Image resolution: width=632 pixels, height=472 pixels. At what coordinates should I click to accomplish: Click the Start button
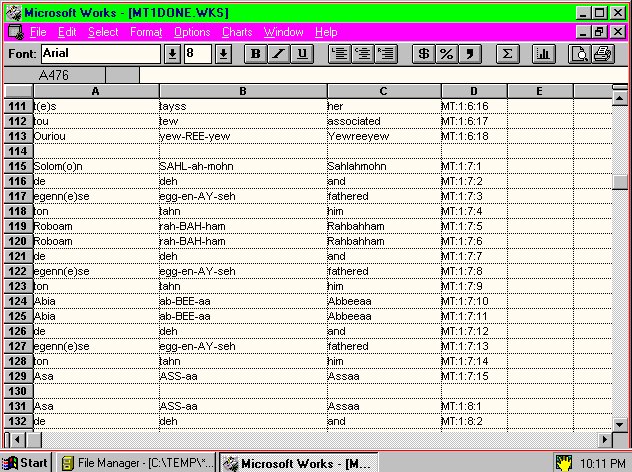(26, 463)
